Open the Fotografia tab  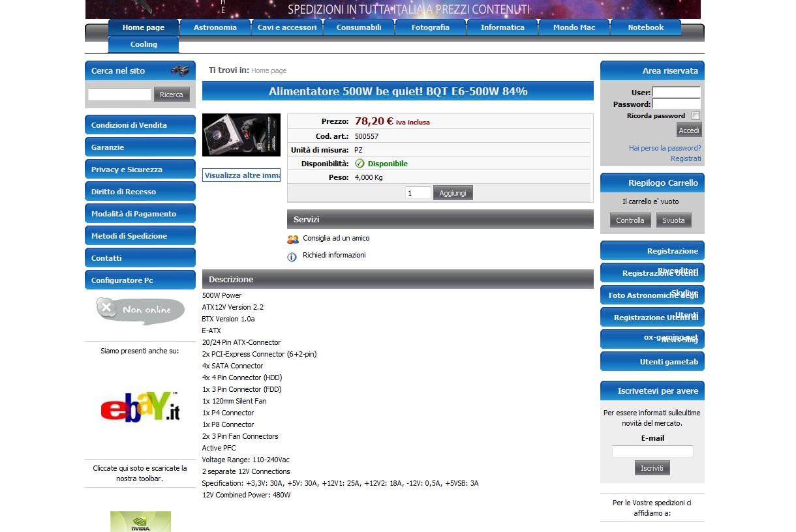[x=431, y=27]
